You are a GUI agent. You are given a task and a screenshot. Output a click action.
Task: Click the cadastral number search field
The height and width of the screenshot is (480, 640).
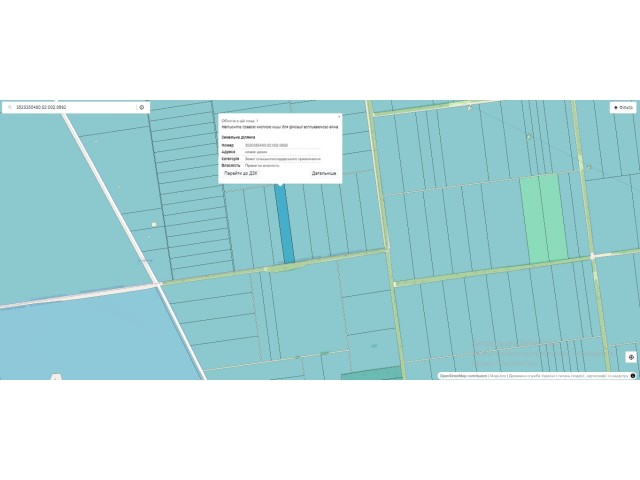tap(75, 107)
